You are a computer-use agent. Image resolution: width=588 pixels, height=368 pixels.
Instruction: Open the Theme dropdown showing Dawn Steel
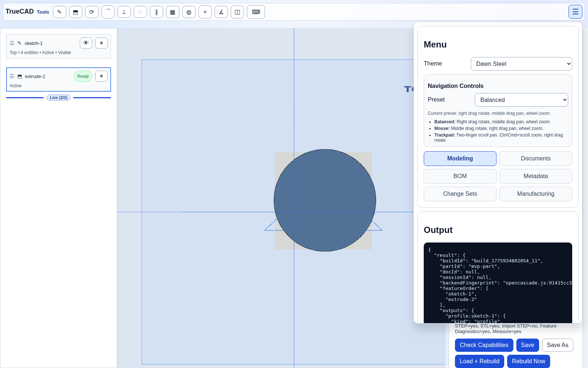coord(521,64)
